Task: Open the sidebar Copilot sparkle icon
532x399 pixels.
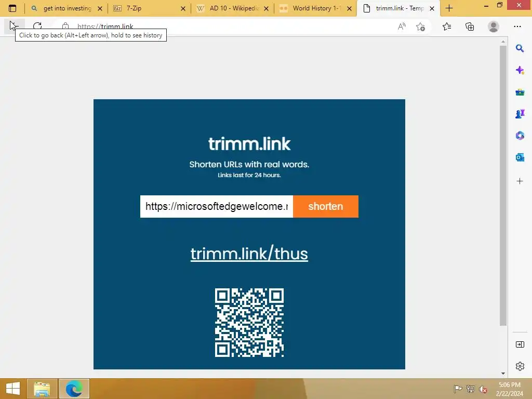Action: (x=520, y=70)
